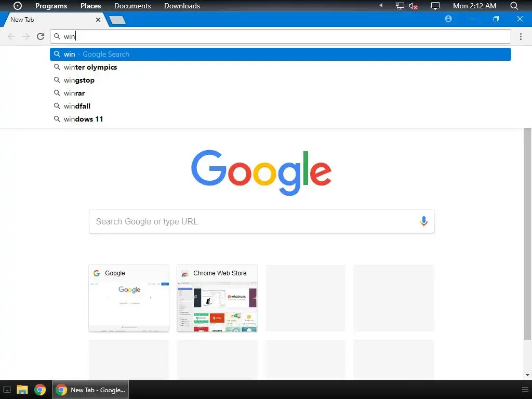532x399 pixels.
Task: Open the notifications speech-bubble icon
Action: [435, 6]
